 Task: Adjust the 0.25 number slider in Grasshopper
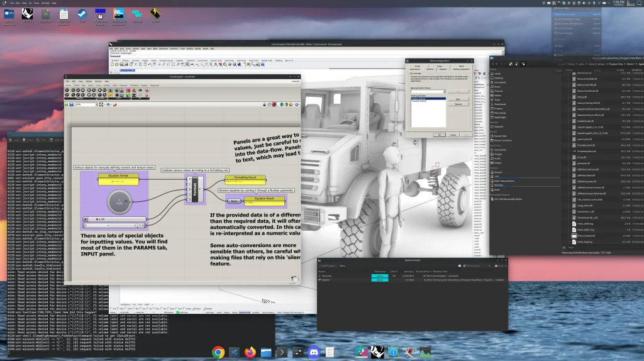coord(115,219)
